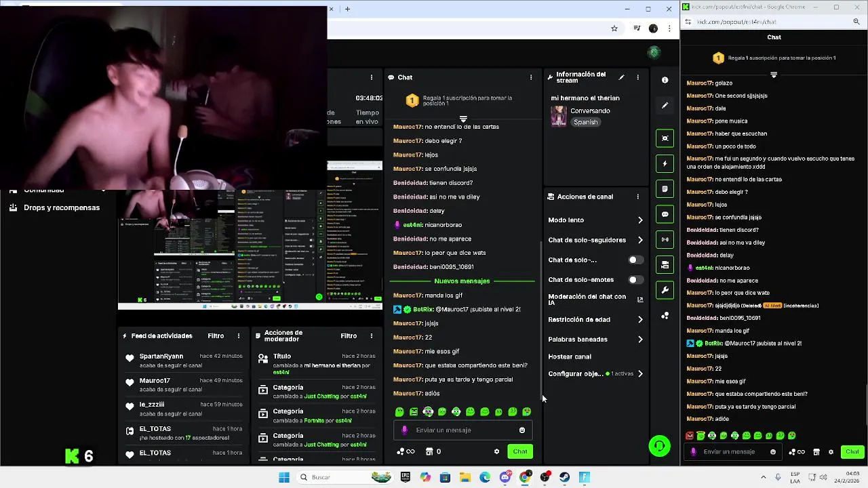The image size is (868, 488).
Task: Open a new browser tab
Action: [347, 9]
